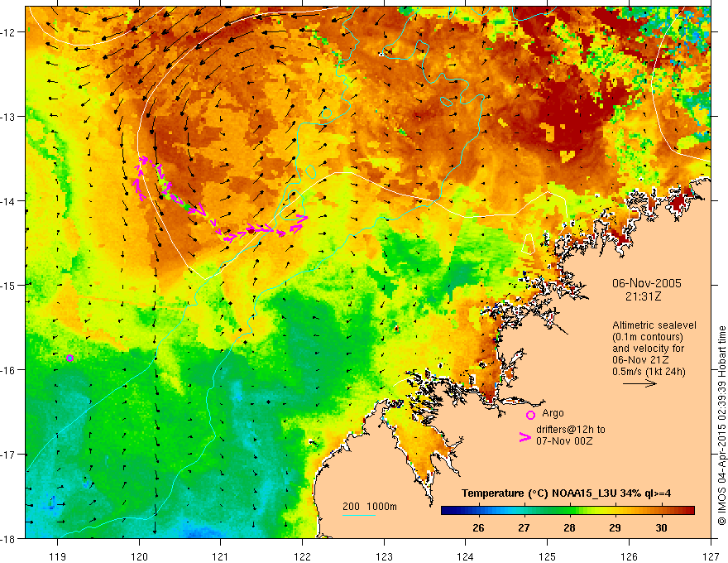
Task: Click the longitude label 124
Action: tap(466, 556)
